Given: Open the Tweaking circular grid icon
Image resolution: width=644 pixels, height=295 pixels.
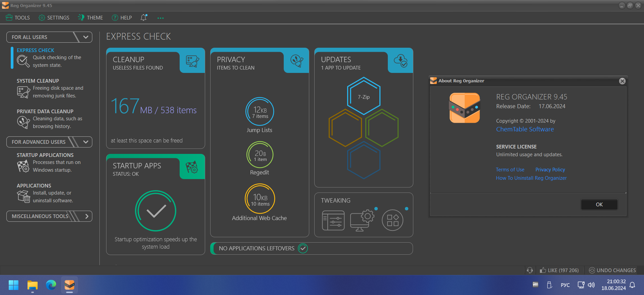Looking at the screenshot, I should click(393, 220).
